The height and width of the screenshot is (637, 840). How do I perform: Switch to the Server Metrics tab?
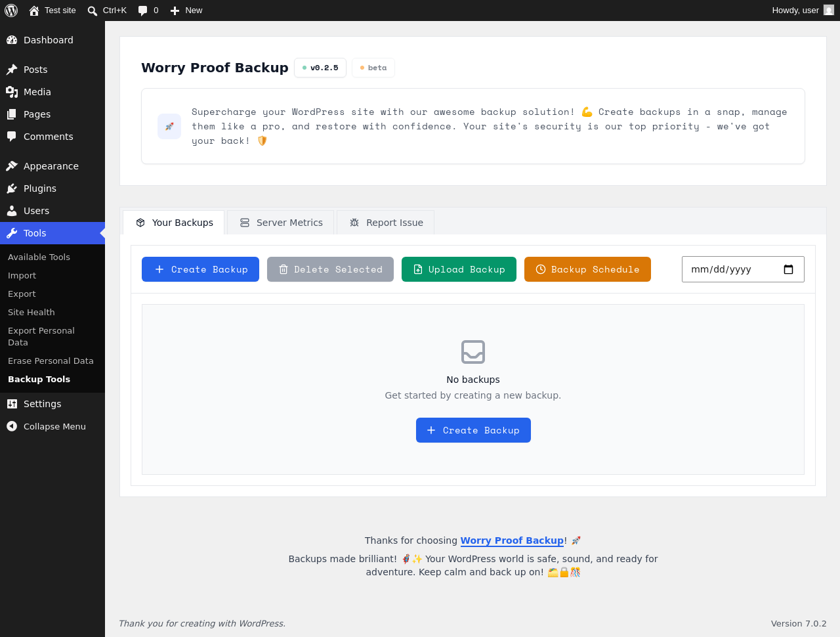coord(281,223)
